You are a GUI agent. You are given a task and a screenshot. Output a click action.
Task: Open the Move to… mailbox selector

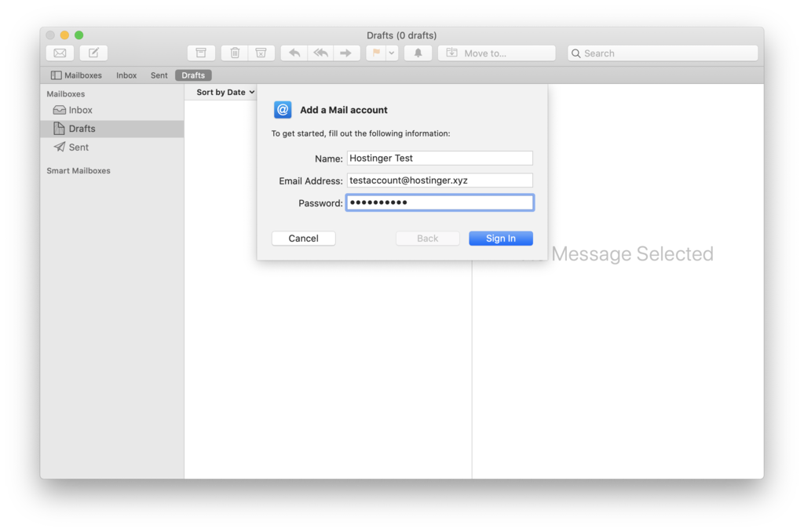[x=496, y=53]
